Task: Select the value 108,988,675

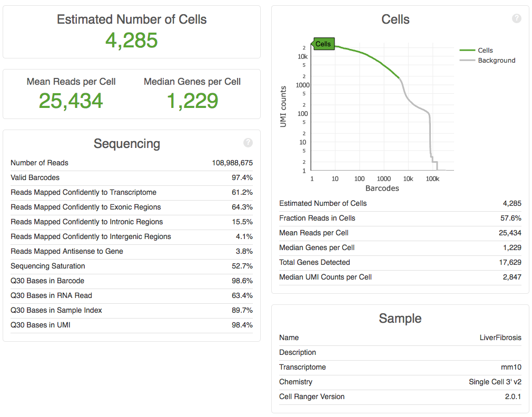Action: tap(232, 163)
